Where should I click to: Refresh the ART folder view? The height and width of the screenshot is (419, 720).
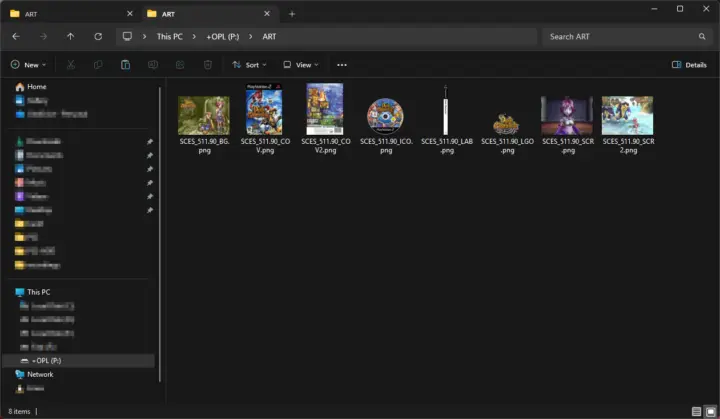click(98, 36)
